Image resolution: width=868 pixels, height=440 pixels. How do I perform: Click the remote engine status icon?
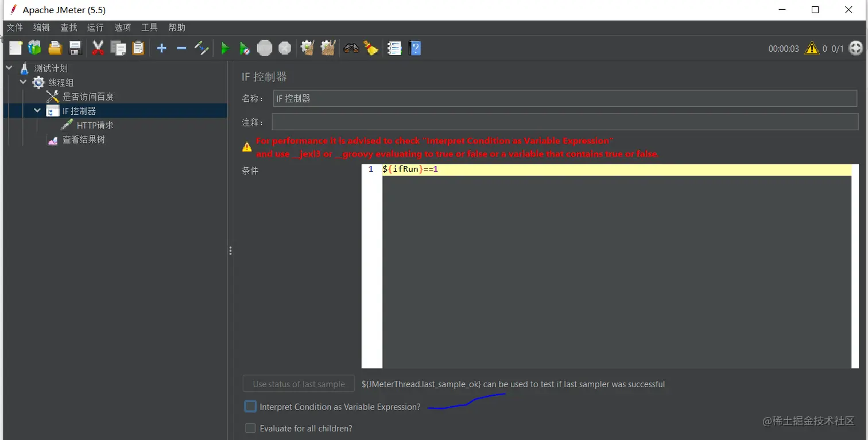coord(855,48)
